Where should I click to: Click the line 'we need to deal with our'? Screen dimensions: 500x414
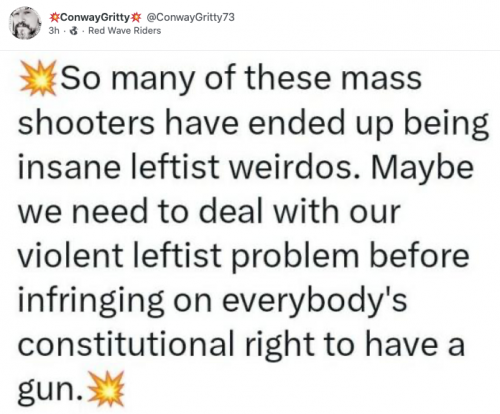click(209, 212)
